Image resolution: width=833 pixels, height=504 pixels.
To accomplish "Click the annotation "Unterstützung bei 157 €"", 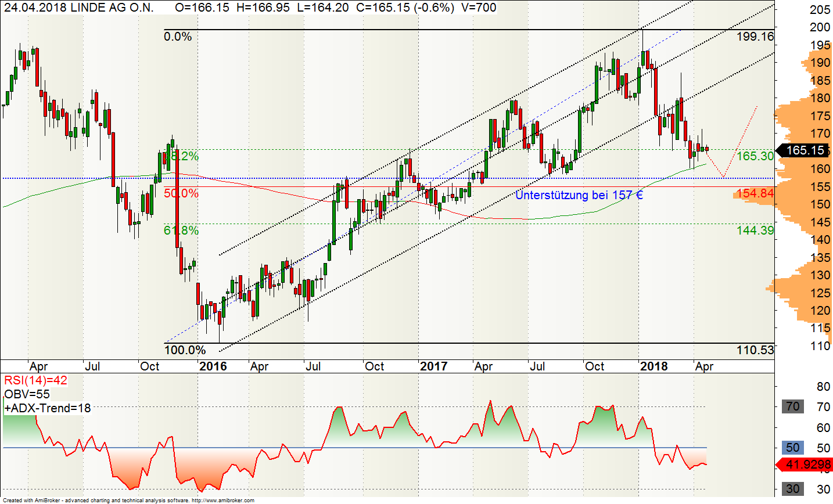I will click(579, 195).
